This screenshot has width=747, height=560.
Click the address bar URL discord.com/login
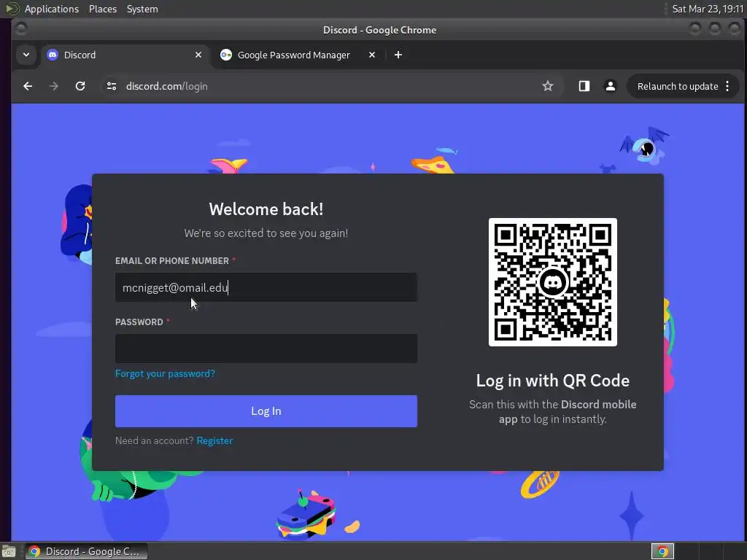point(167,86)
